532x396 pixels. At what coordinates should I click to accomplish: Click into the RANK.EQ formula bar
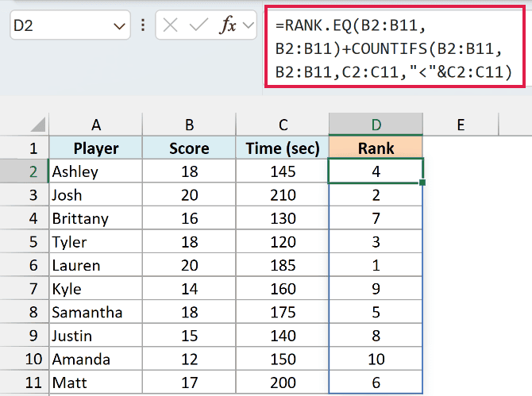click(x=395, y=47)
